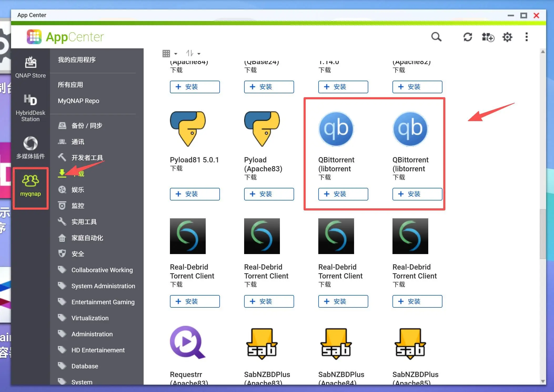The width and height of the screenshot is (554, 392).
Task: Open the first QBittorrent app thumbnail
Action: 336,129
